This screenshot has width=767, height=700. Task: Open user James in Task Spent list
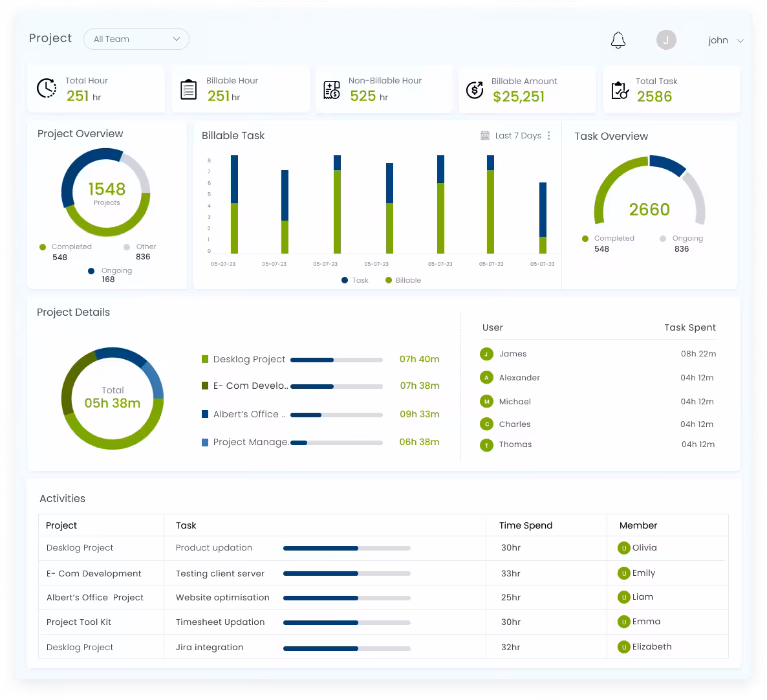point(512,354)
